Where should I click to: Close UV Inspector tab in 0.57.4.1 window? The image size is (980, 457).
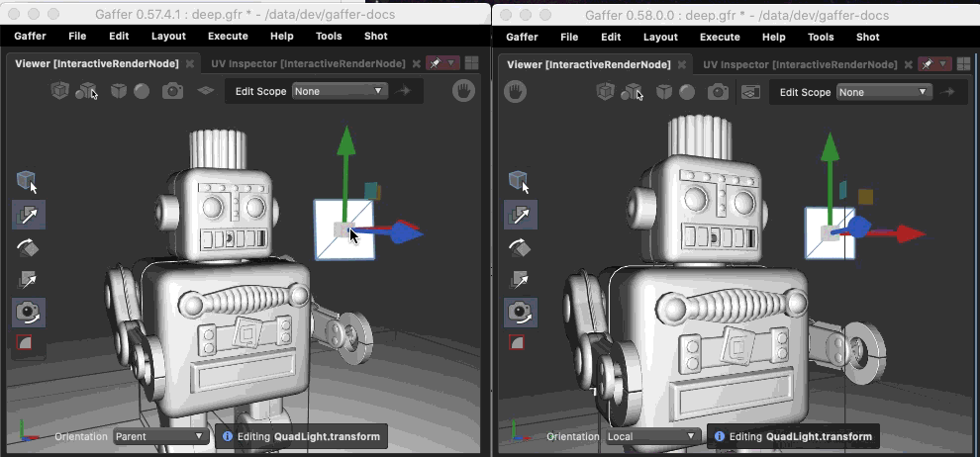(x=416, y=63)
